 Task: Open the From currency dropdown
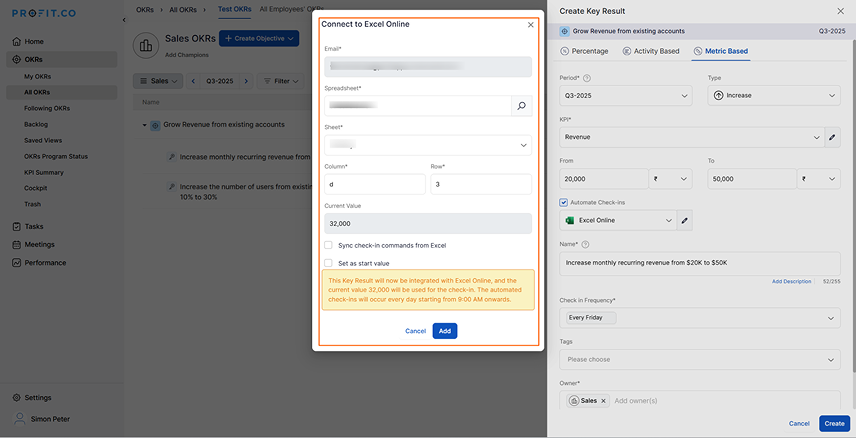(x=670, y=179)
